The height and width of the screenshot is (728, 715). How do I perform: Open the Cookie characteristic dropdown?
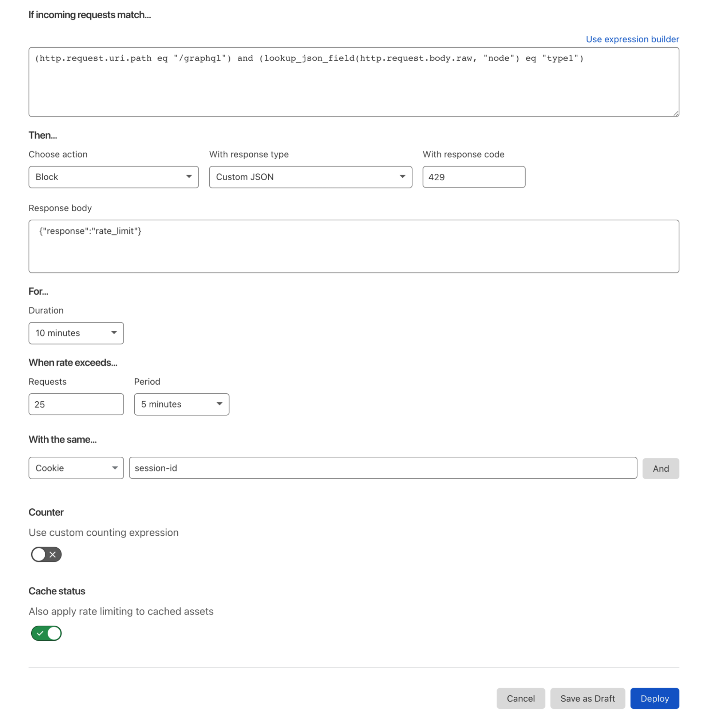76,468
